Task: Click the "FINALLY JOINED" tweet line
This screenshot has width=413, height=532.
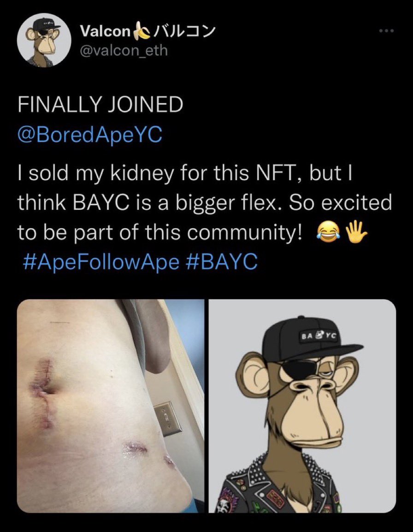Action: coord(100,105)
